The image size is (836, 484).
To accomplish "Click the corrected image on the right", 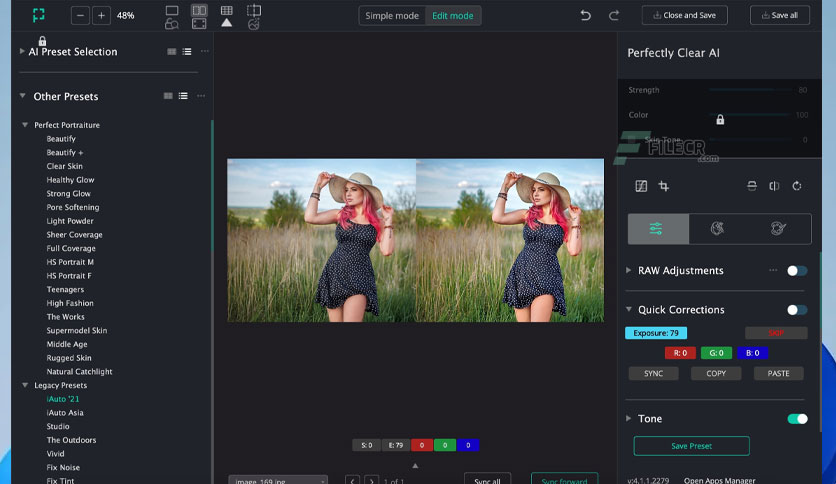I will coord(510,240).
